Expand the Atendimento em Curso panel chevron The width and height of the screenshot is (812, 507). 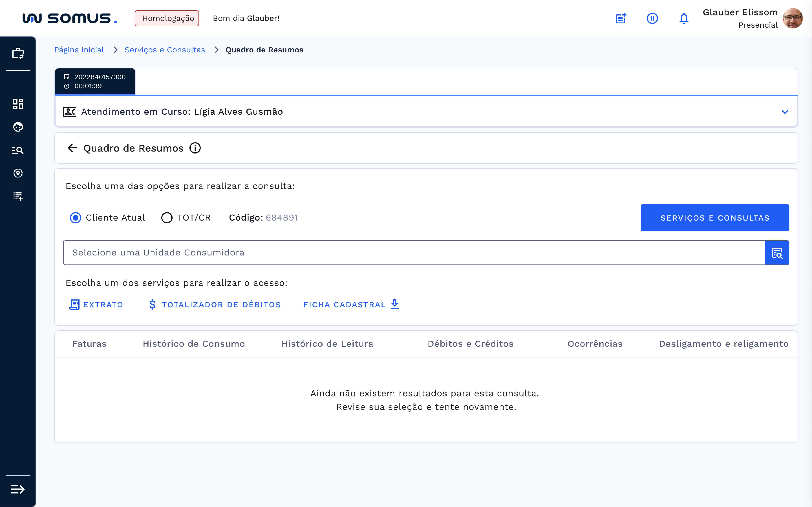pyautogui.click(x=785, y=112)
